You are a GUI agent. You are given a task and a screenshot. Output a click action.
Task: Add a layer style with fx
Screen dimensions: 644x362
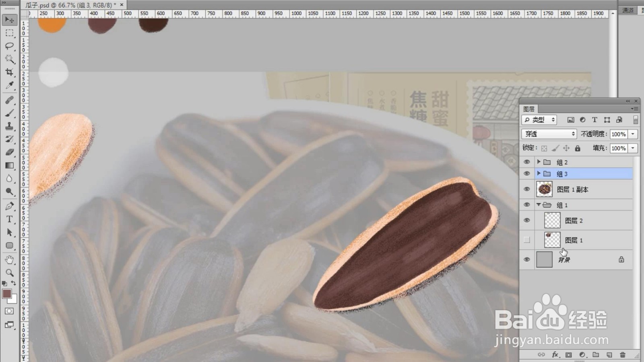tap(555, 355)
